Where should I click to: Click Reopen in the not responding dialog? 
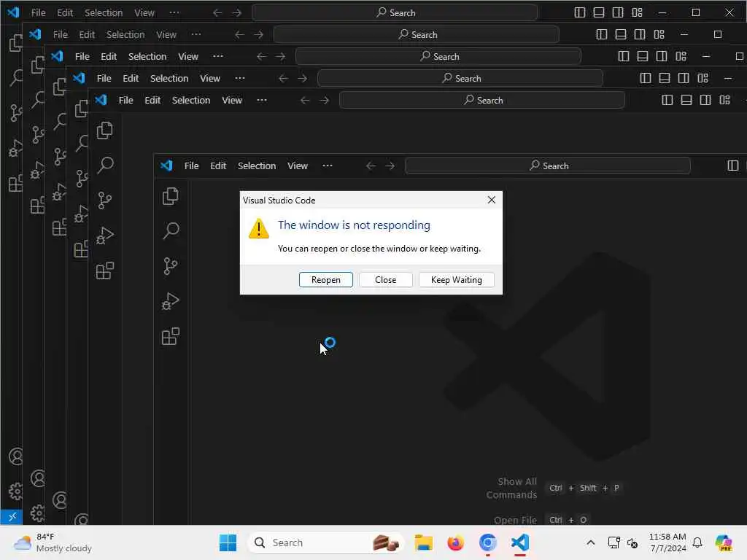point(326,280)
